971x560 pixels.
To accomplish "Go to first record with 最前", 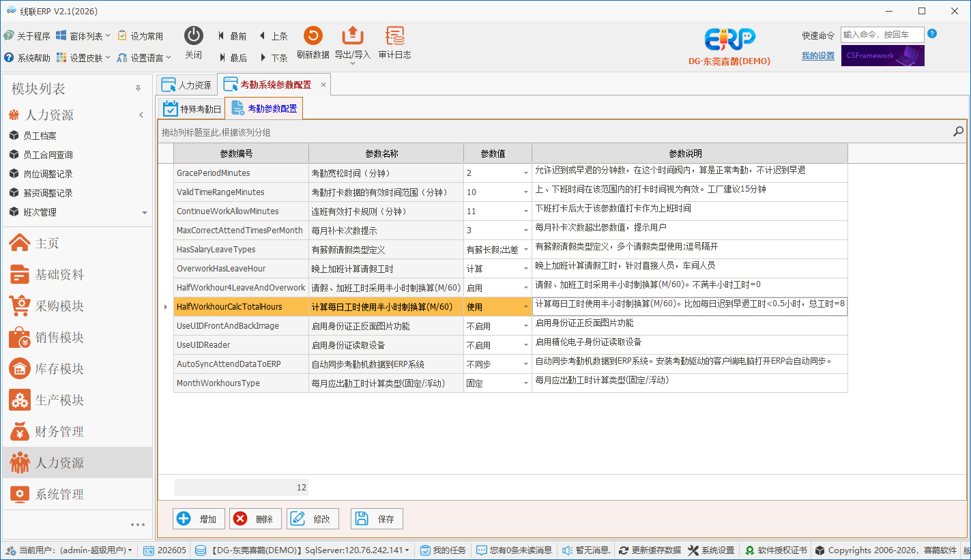I will coord(232,36).
